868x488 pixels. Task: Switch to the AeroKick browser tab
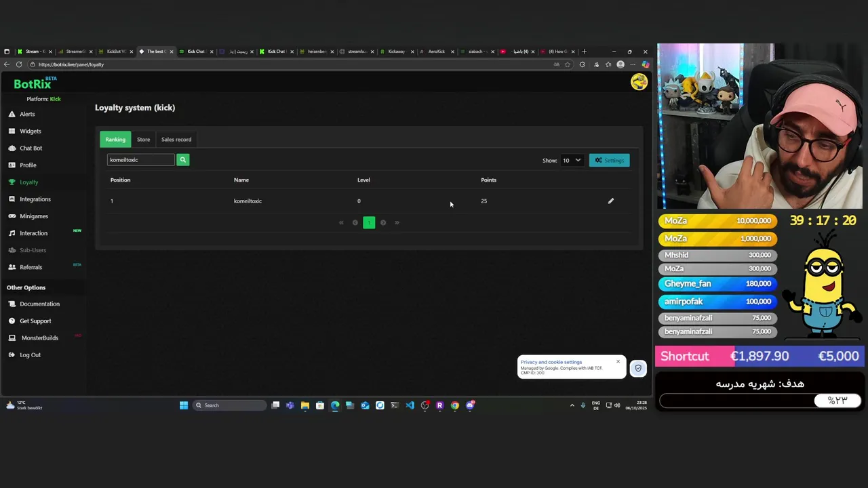point(436,52)
